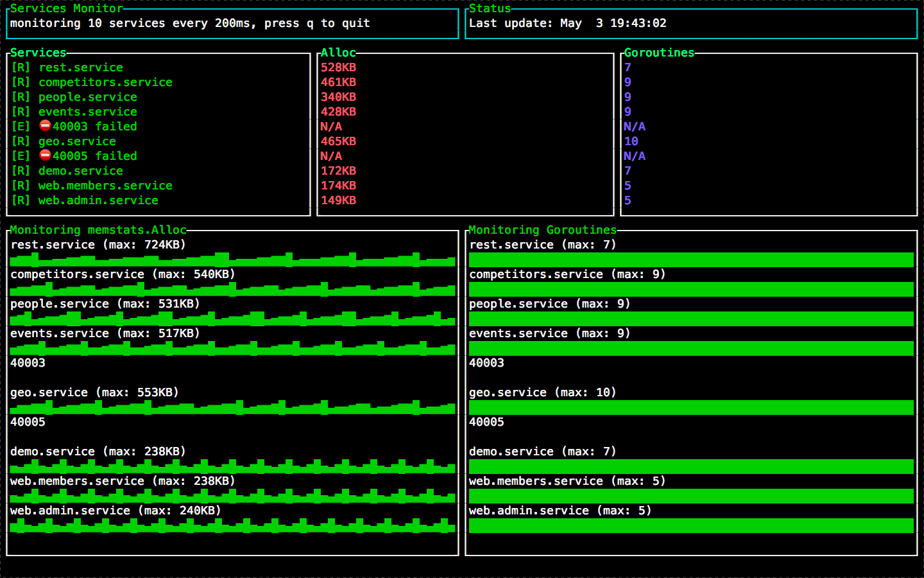The image size is (924, 578).
Task: Click the Last update timestamp text
Action: [x=568, y=23]
